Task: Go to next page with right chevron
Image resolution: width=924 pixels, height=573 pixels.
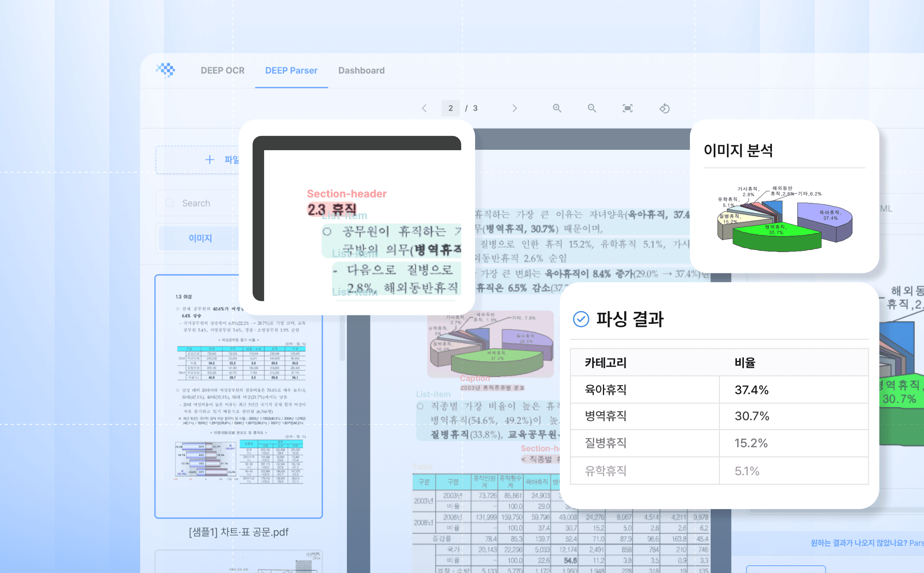Action: click(515, 108)
